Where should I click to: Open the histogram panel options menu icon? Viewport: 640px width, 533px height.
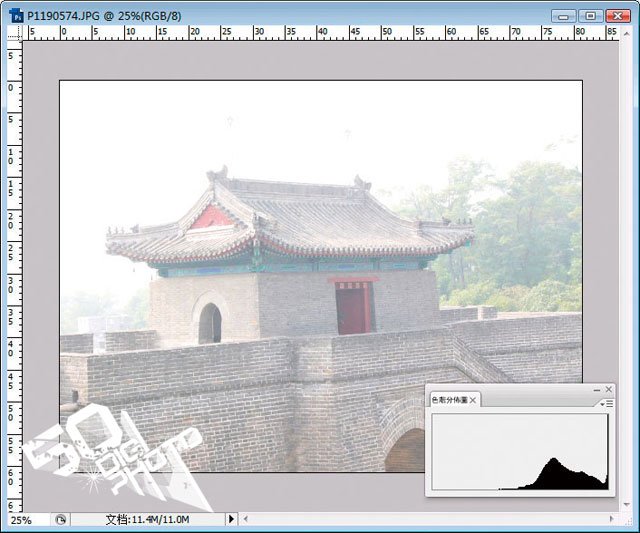click(605, 403)
